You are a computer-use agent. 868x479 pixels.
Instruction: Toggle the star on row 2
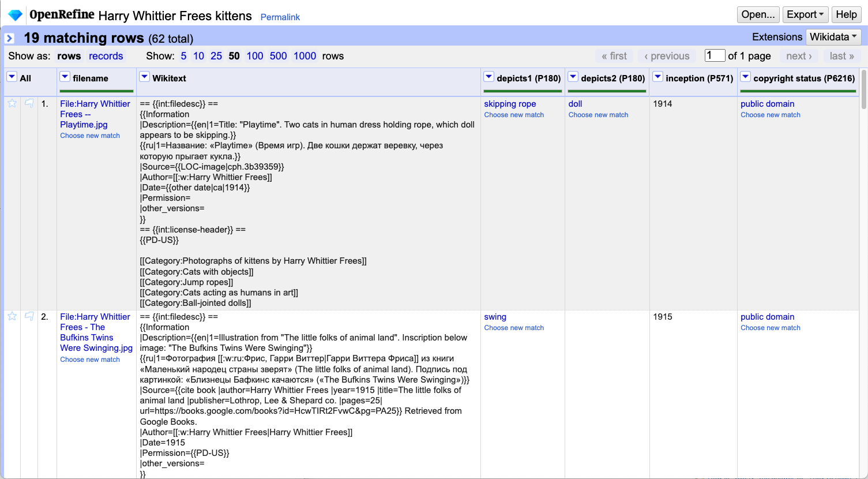[12, 316]
